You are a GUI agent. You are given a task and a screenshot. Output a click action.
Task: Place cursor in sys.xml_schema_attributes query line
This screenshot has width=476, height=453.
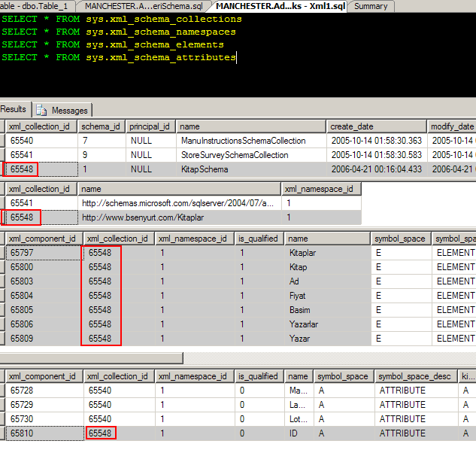tap(161, 57)
